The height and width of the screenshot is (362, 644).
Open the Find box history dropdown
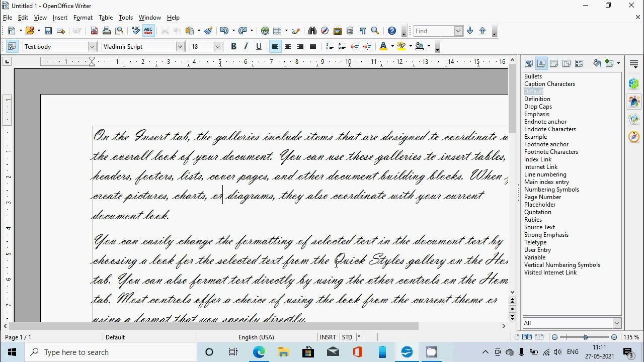458,31
